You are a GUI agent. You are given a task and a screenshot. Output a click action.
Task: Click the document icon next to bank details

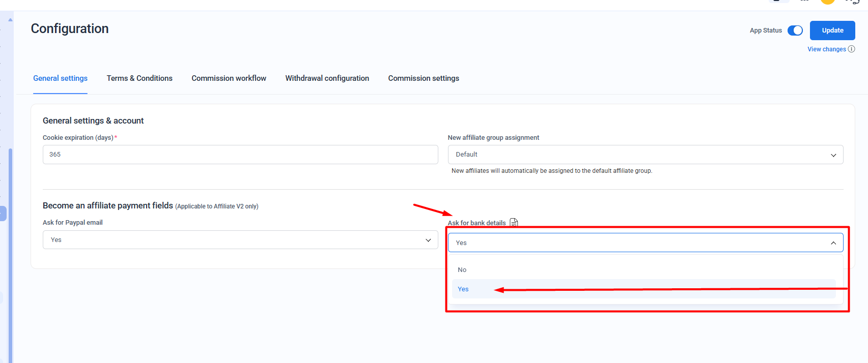coord(514,223)
